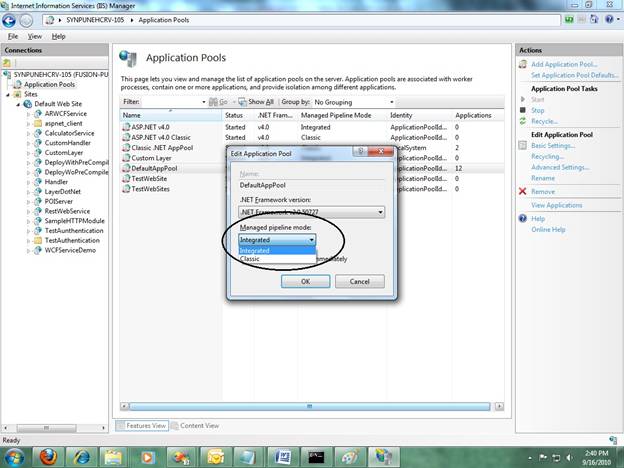Click the TestWebSites pool icon
The width and height of the screenshot is (624, 468).
(x=126, y=189)
